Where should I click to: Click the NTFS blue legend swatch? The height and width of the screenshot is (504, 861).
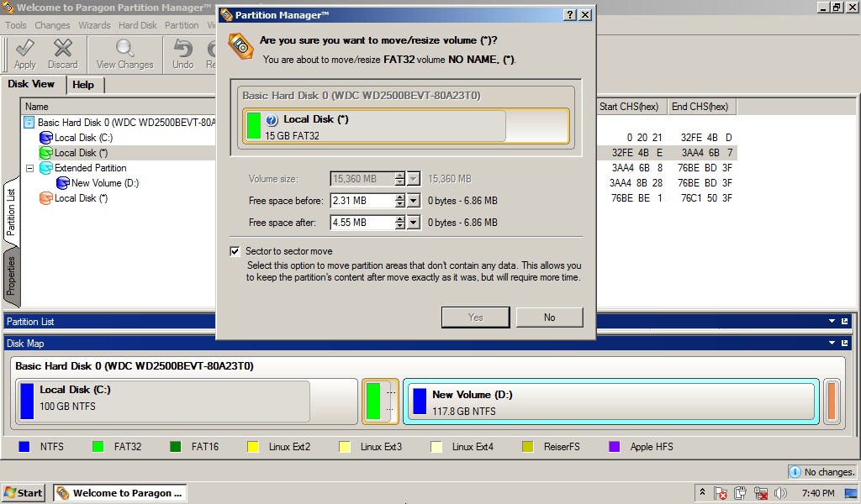point(24,447)
